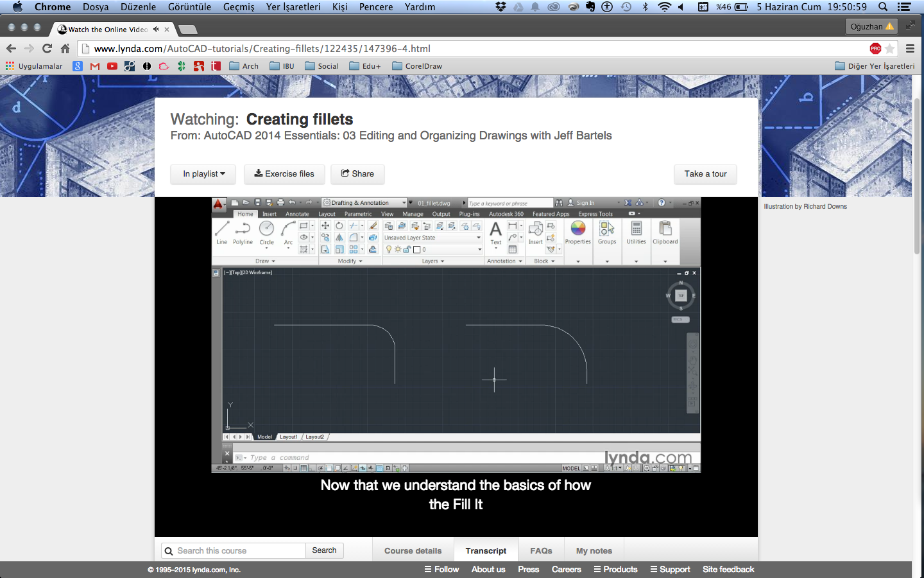The width and height of the screenshot is (924, 578).
Task: Open the In playlist dropdown
Action: pyautogui.click(x=203, y=174)
